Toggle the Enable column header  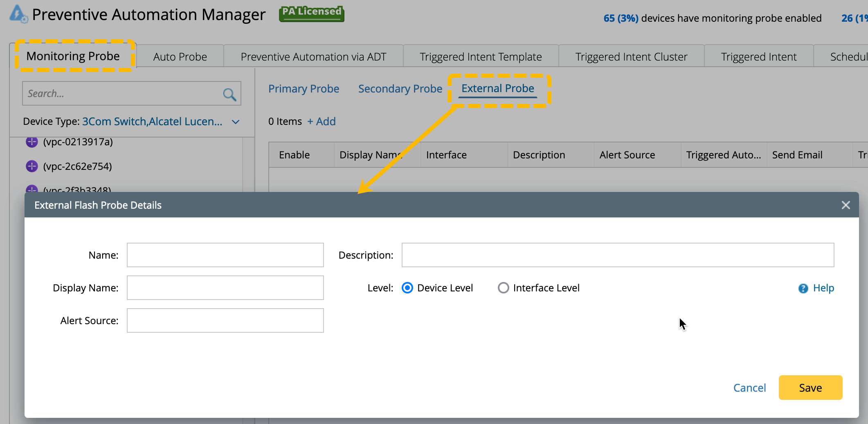(x=294, y=155)
